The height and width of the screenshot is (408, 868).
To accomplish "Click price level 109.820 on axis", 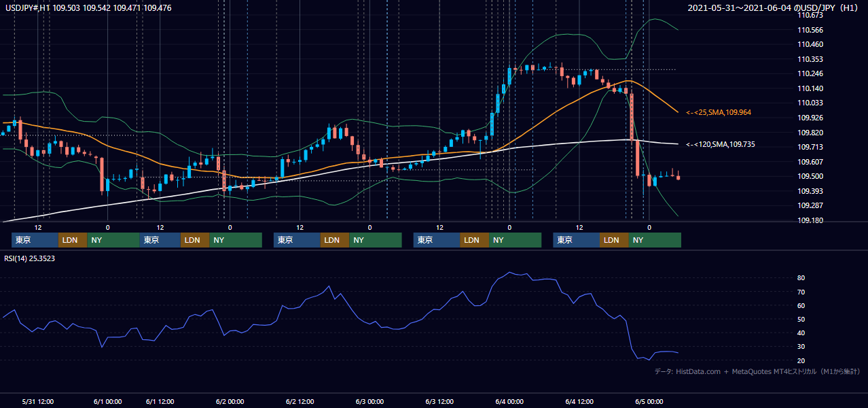I will [x=810, y=133].
